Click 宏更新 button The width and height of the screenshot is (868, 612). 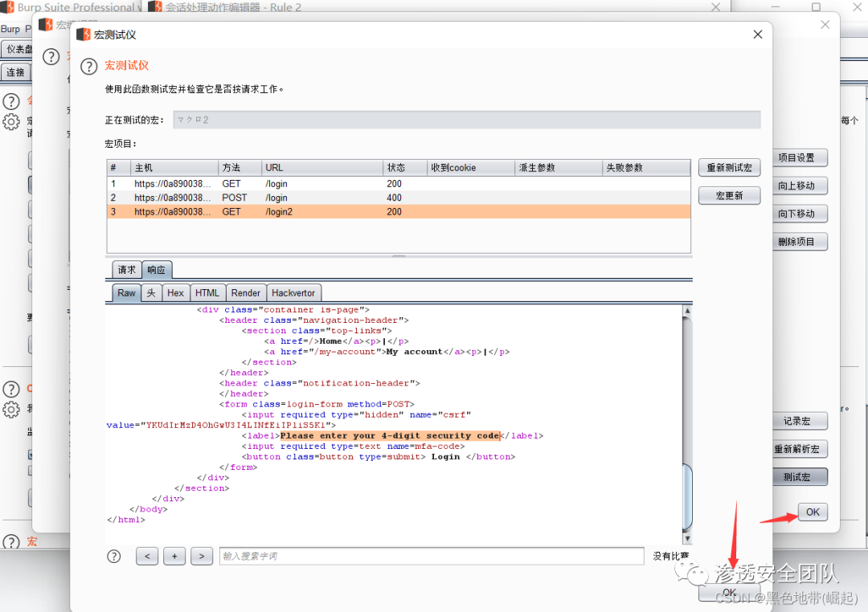tap(729, 196)
